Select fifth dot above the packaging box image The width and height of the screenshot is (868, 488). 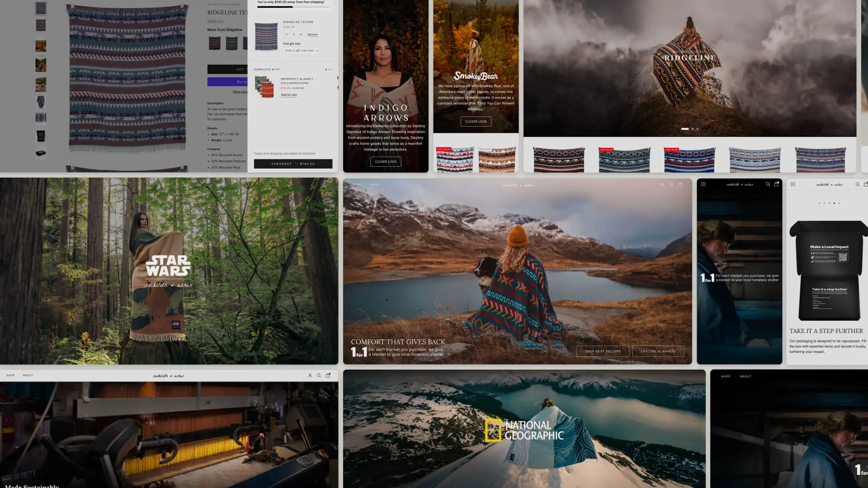[839, 203]
